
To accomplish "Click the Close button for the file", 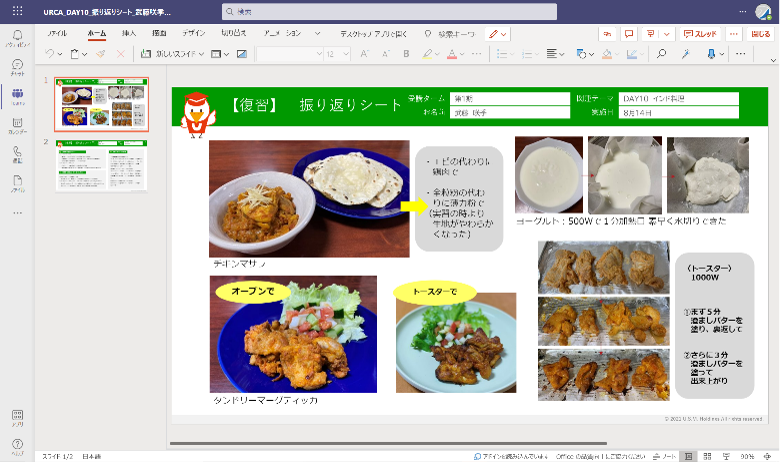I will click(761, 34).
